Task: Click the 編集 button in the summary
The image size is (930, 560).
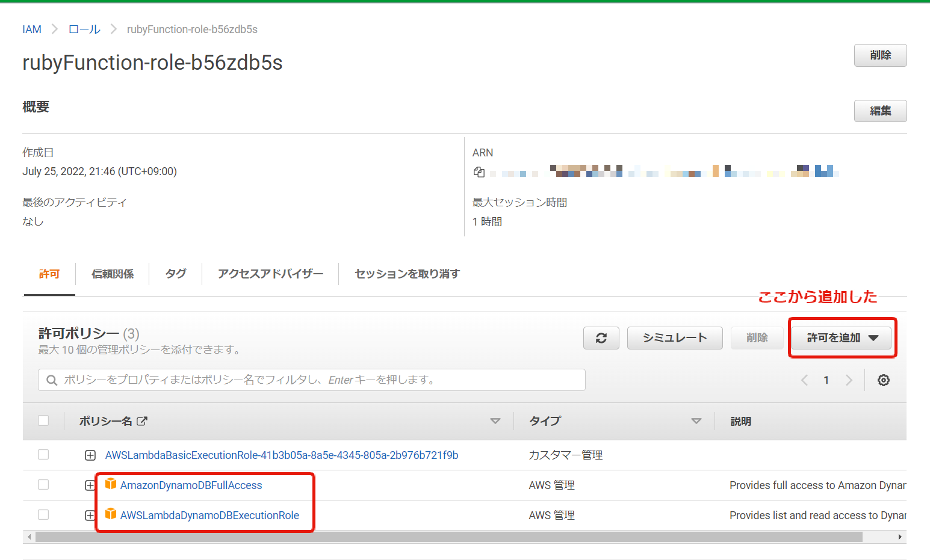Action: tap(881, 111)
